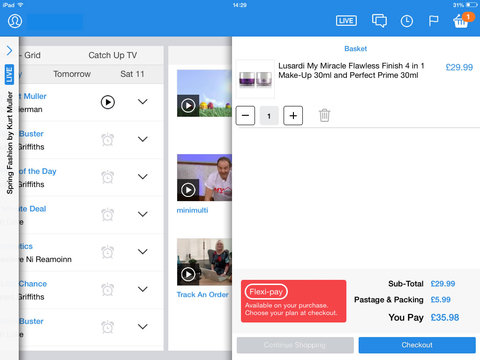Select the Tomorrow day tab
Image resolution: width=480 pixels, height=360 pixels.
click(72, 74)
